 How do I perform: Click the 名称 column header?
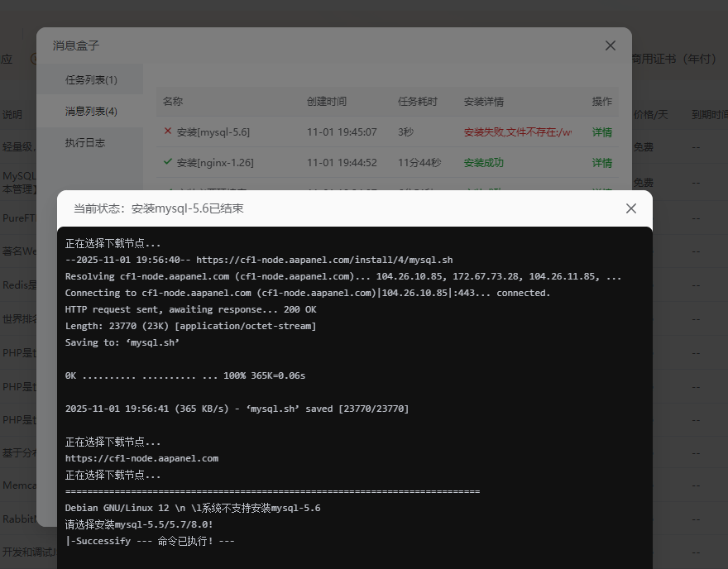[x=173, y=101]
